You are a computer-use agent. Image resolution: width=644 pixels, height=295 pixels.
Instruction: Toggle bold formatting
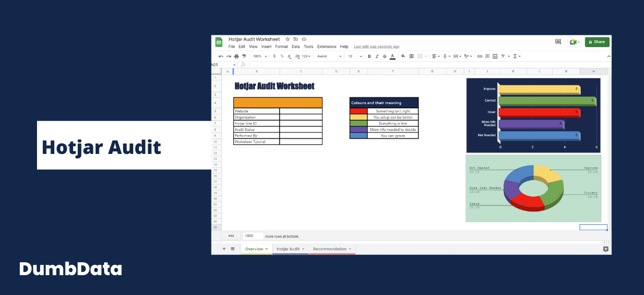click(369, 56)
